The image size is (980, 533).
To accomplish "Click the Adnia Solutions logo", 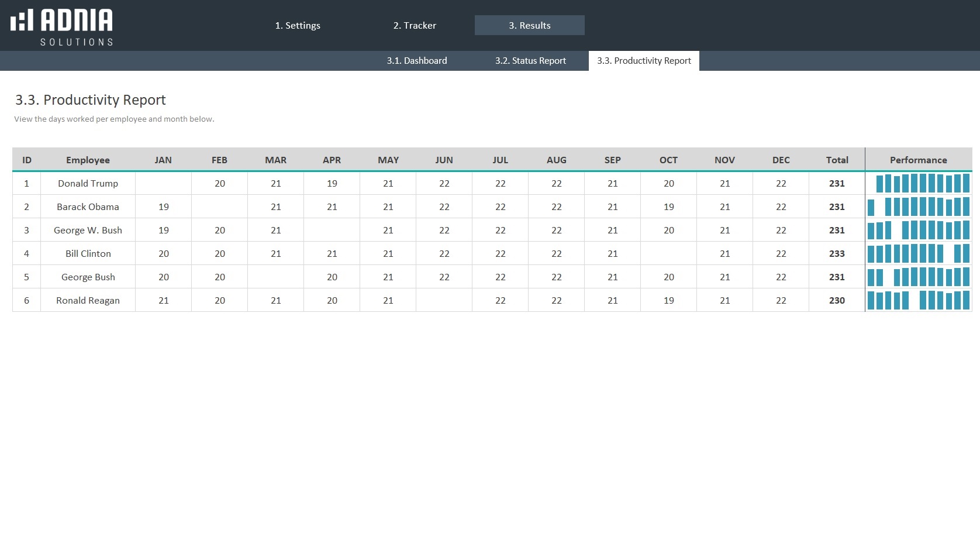I will 62,27.
